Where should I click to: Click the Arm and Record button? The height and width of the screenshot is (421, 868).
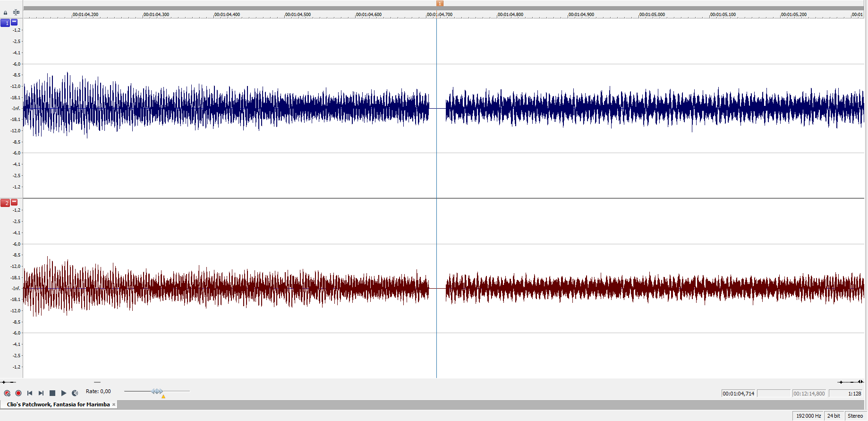[7, 393]
